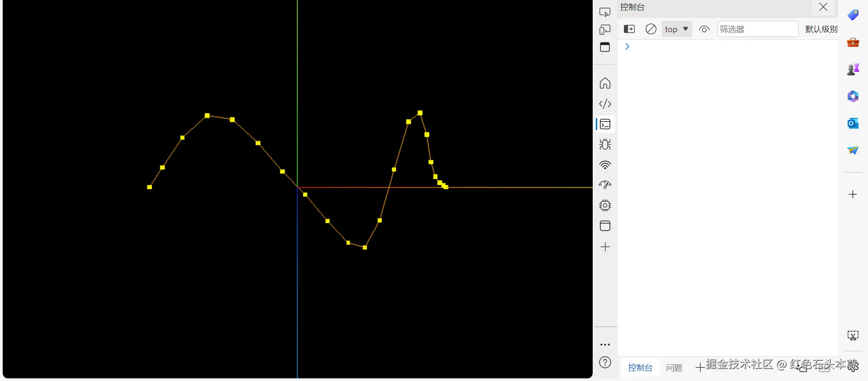Open DevTools help question mark
The image size is (868, 381).
tap(605, 362)
